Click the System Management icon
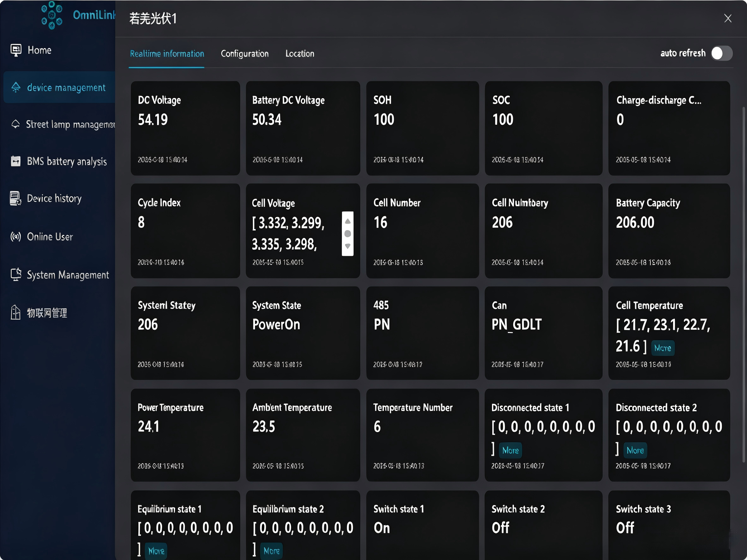 pyautogui.click(x=16, y=274)
